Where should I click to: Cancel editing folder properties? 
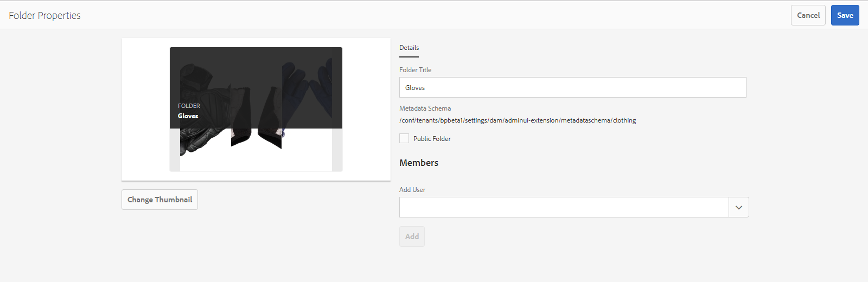point(808,15)
